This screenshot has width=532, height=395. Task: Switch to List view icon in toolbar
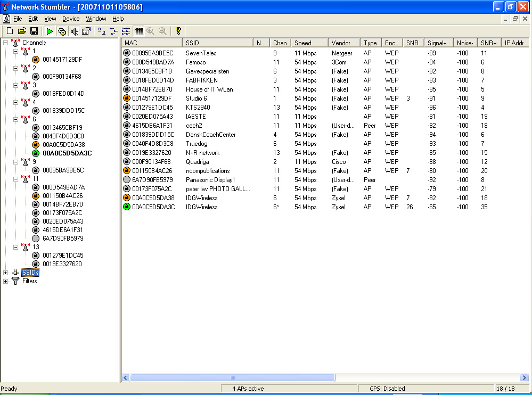pyautogui.click(x=126, y=31)
